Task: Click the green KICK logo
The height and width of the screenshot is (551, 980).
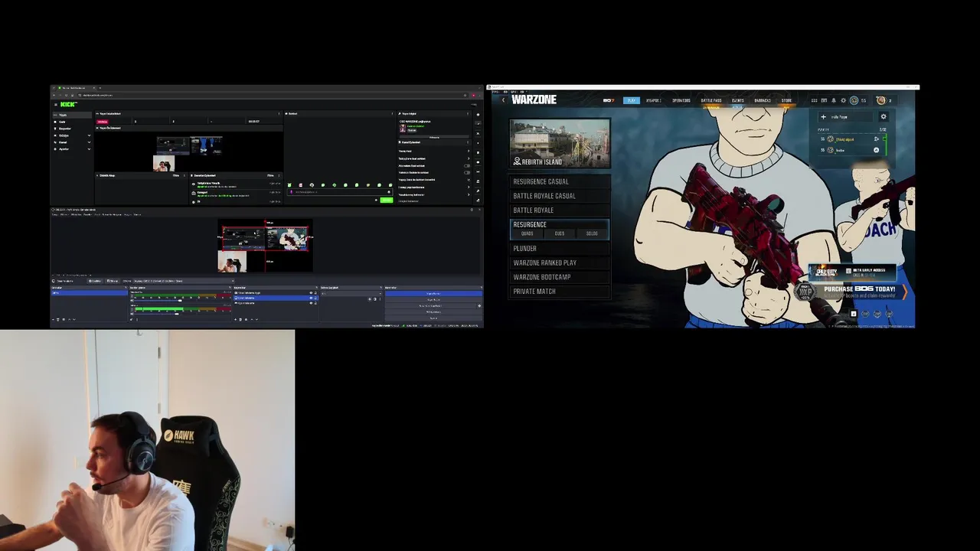Action: click(69, 104)
